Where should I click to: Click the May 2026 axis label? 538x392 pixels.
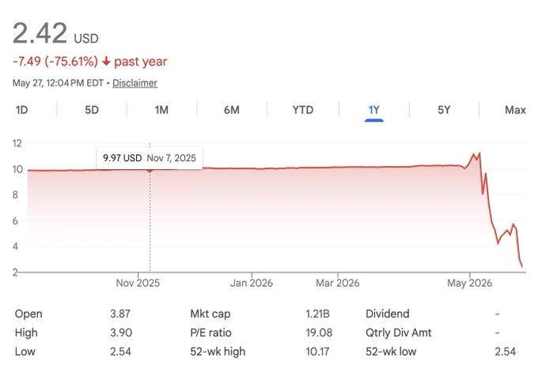[470, 283]
